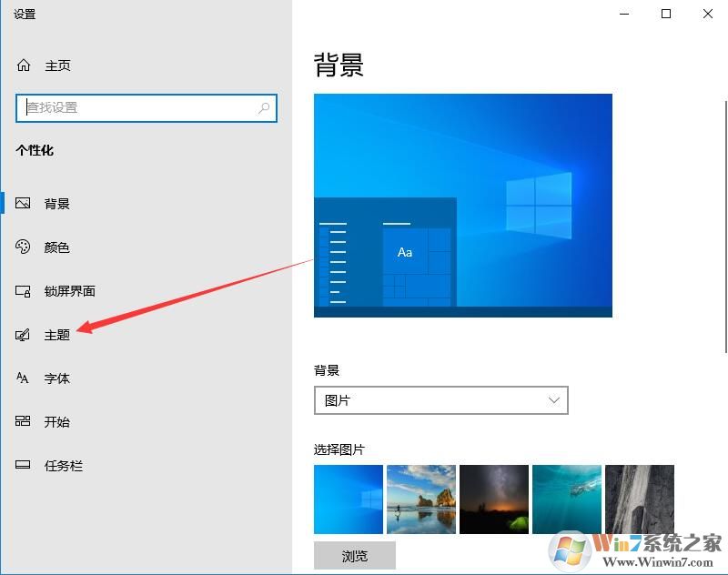Select the underwater diver wallpaper thumbnail
Screen dimensions: 728x575
[x=567, y=499]
